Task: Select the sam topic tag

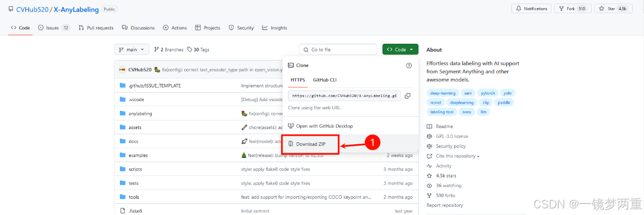Action: 468,93
